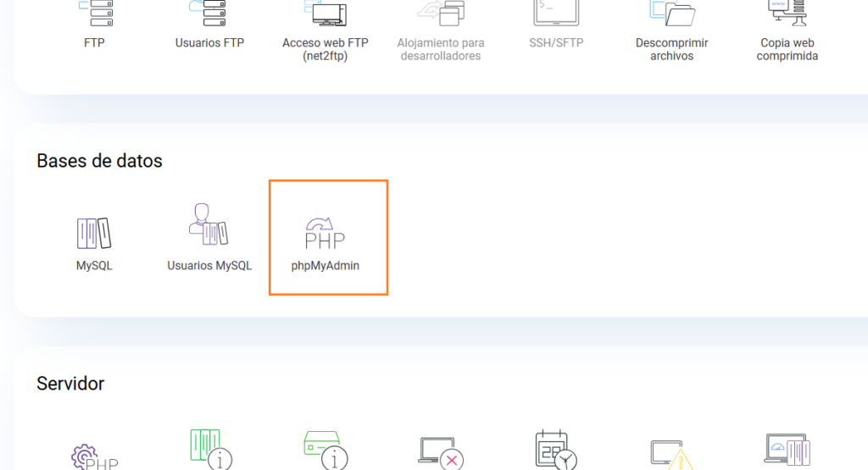
Task: Click the "Servidor" section heading
Action: tap(70, 384)
